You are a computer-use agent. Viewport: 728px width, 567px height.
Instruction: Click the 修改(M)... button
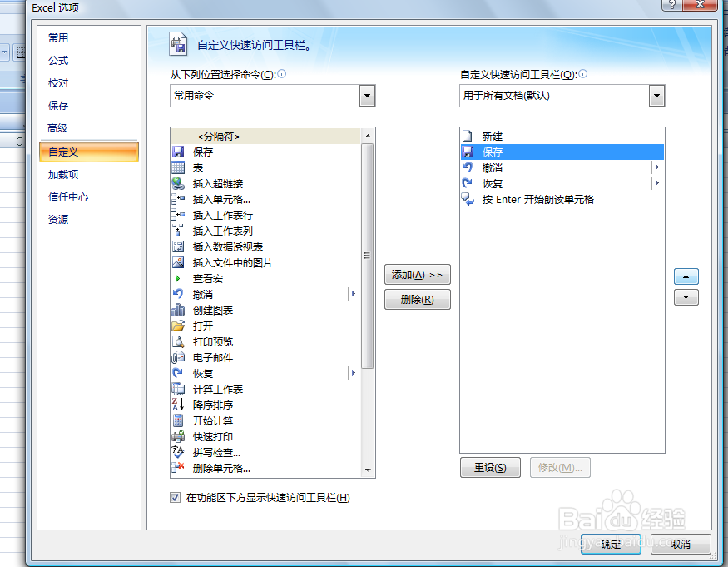(561, 468)
